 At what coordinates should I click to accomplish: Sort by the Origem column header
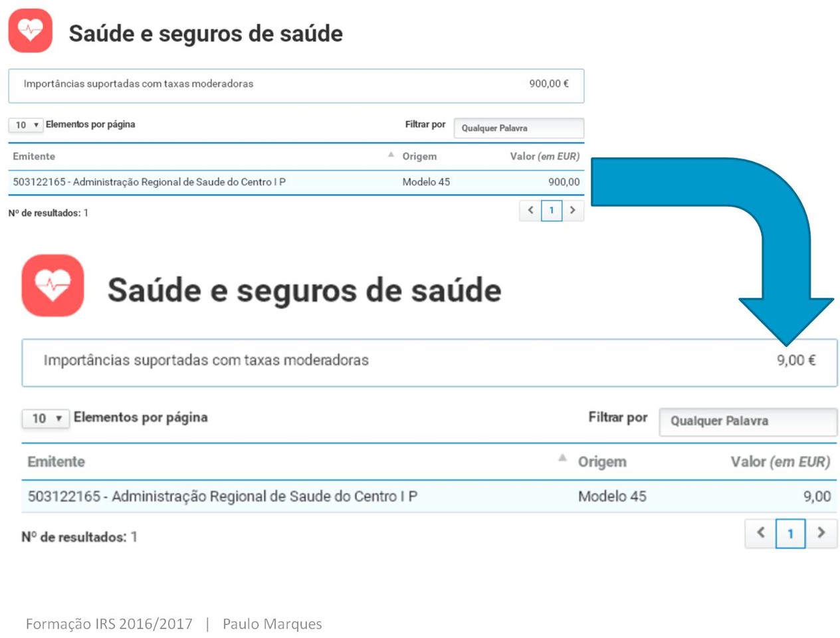tap(420, 156)
